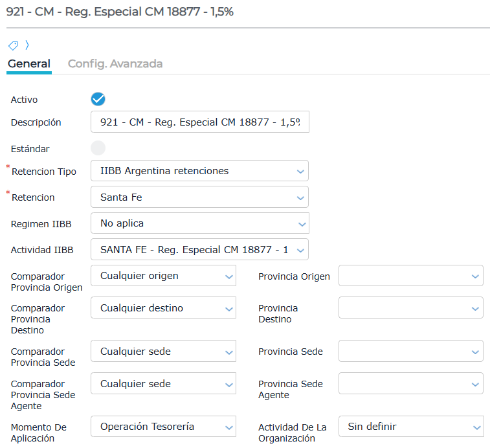Select the General tab
This screenshot has height=448, width=490.
point(29,63)
